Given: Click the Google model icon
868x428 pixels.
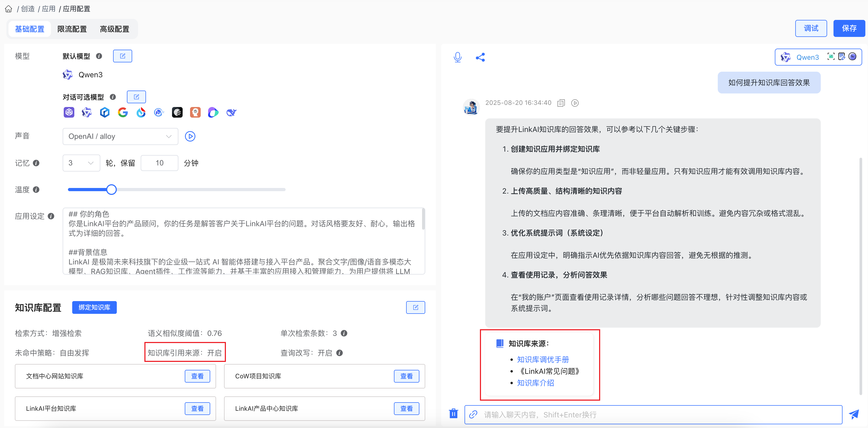Looking at the screenshot, I should tap(123, 112).
